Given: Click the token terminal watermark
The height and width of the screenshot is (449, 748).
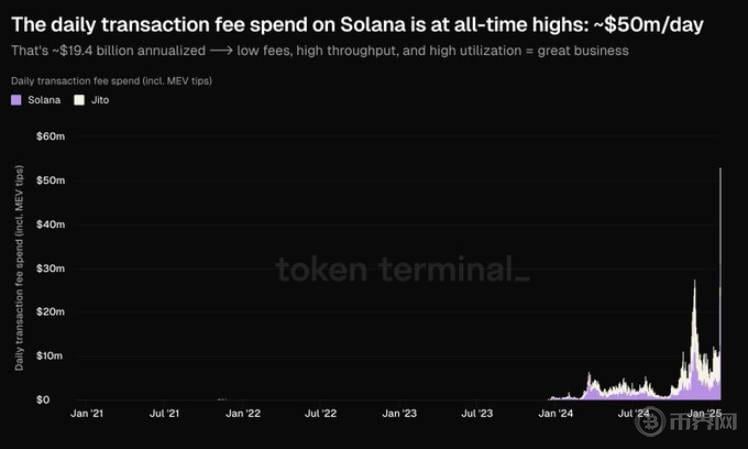Looking at the screenshot, I should (x=403, y=269).
